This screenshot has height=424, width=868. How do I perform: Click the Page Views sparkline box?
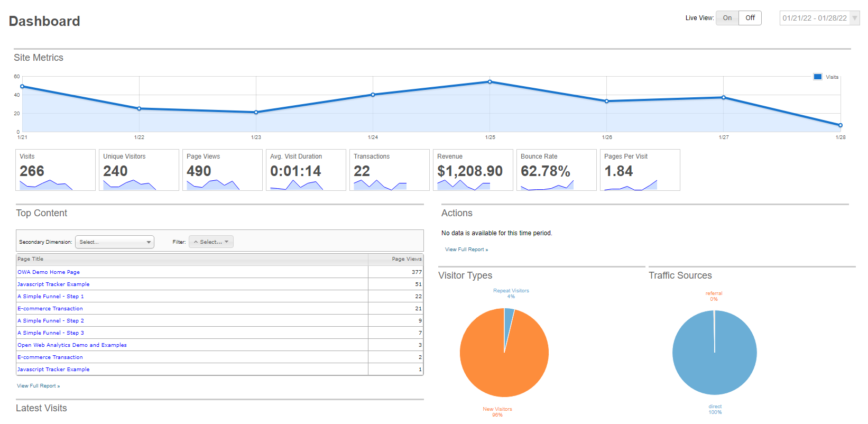pyautogui.click(x=223, y=170)
